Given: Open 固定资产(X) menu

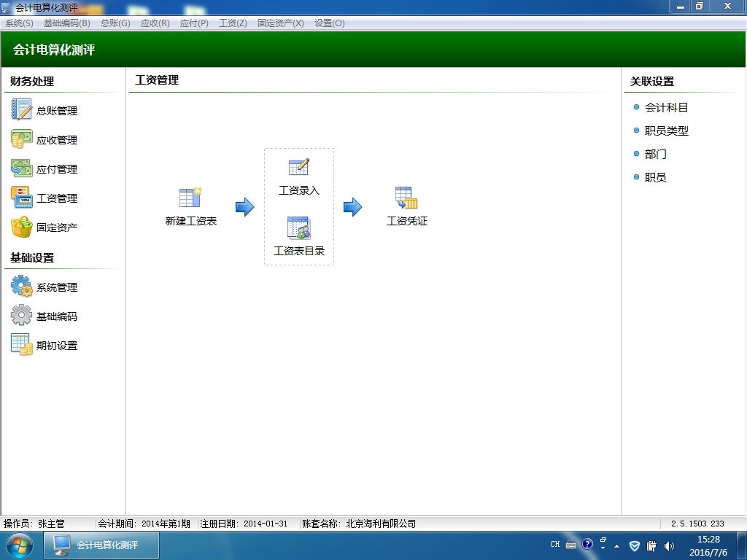Looking at the screenshot, I should click(x=281, y=23).
